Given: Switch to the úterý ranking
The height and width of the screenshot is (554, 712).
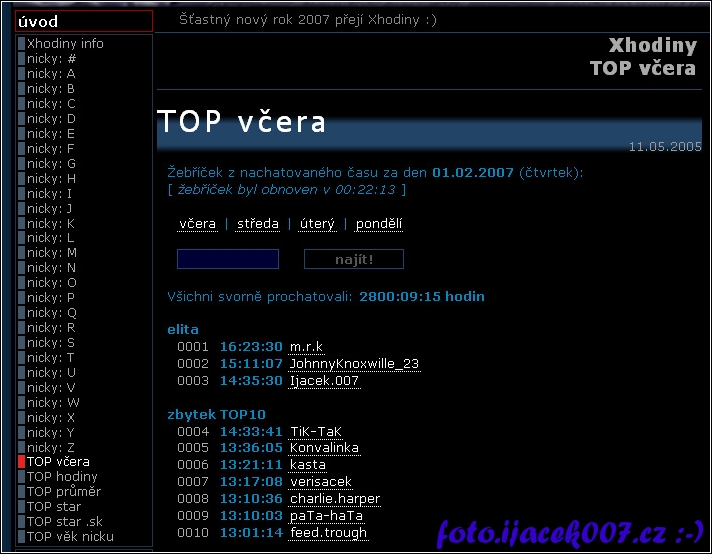Looking at the screenshot, I should 317,224.
